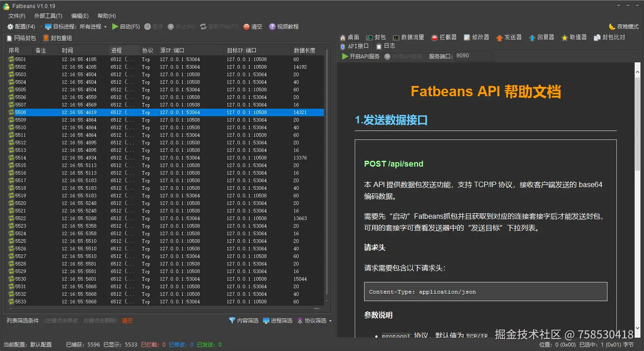打开取值器面板
This screenshot has height=351, width=644.
click(574, 37)
